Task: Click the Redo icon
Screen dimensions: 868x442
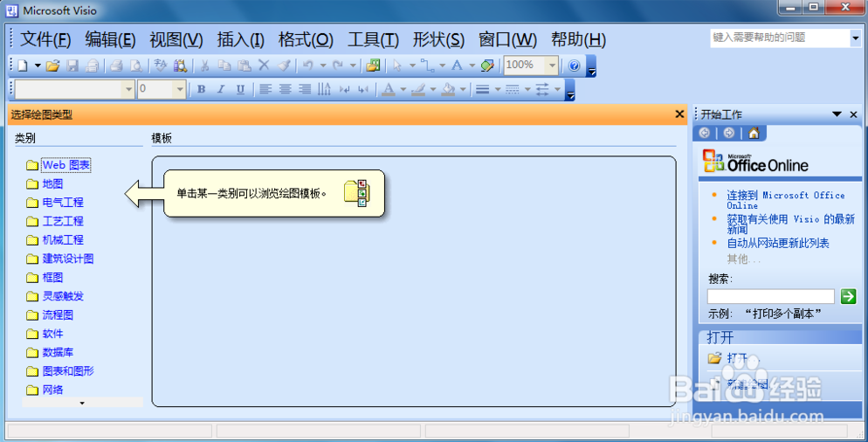Action: (x=338, y=66)
